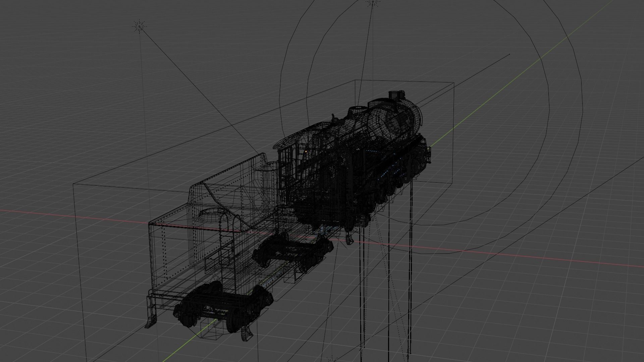Select the tender rear bogie wheels
Screen dimensions: 644x362
tap(223, 307)
